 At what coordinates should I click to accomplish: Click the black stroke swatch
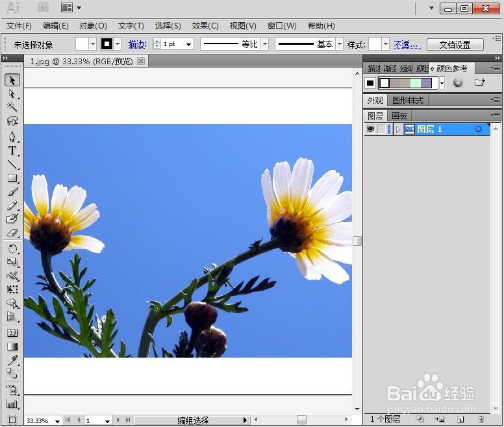[107, 44]
